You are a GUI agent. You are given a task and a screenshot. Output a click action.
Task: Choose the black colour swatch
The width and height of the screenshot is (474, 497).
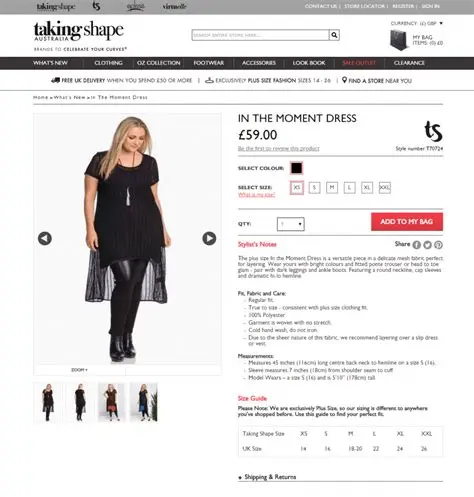(x=296, y=168)
